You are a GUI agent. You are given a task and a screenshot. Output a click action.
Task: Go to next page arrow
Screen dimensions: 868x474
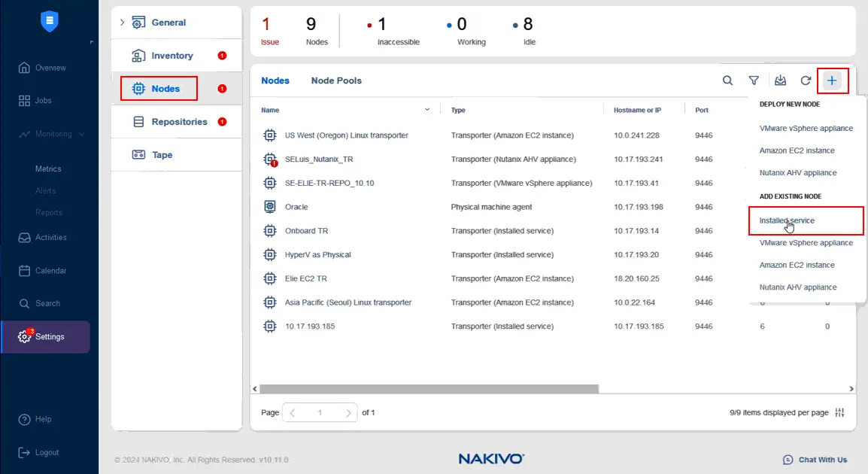coord(348,412)
